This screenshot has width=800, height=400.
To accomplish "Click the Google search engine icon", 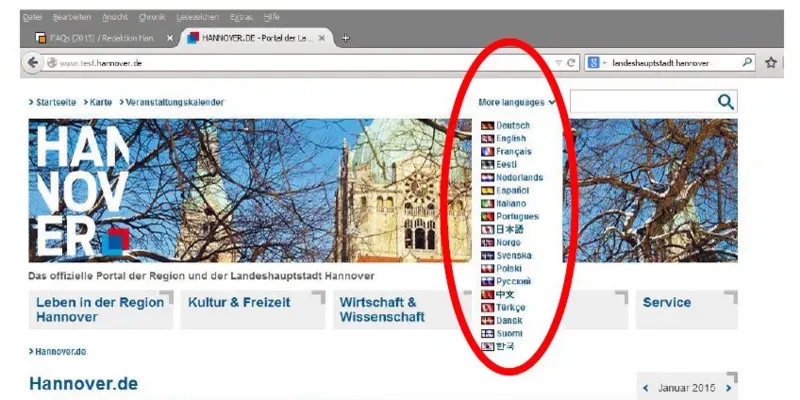I will 593,63.
